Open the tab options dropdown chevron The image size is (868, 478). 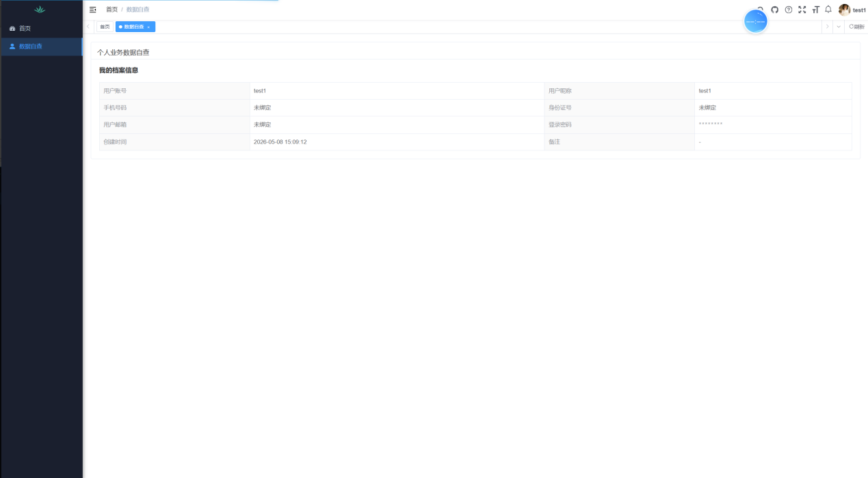(839, 27)
